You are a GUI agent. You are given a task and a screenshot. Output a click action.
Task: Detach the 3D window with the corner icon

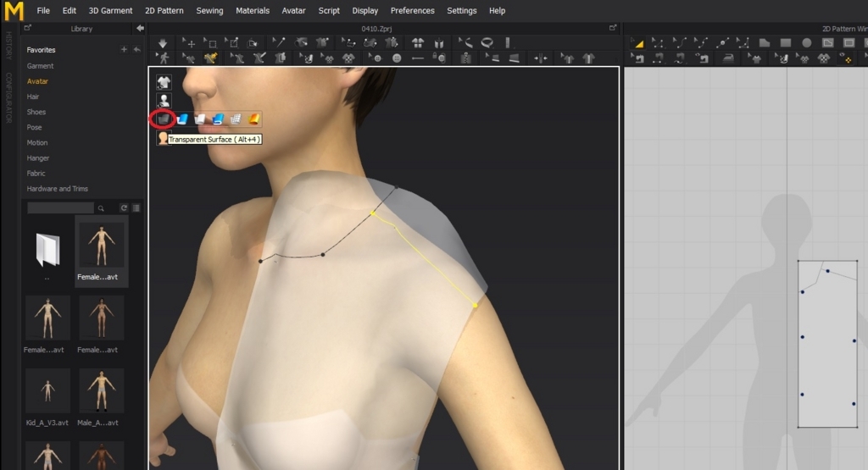coord(613,28)
